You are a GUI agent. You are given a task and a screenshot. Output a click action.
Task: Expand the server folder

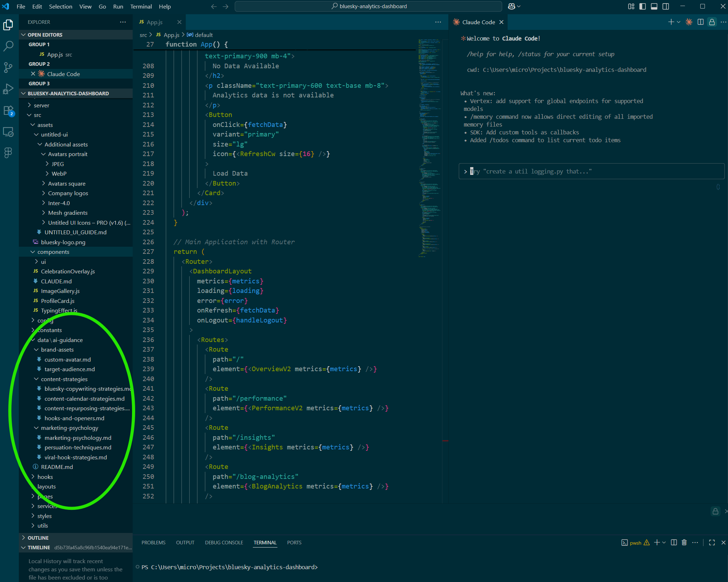[x=41, y=105]
